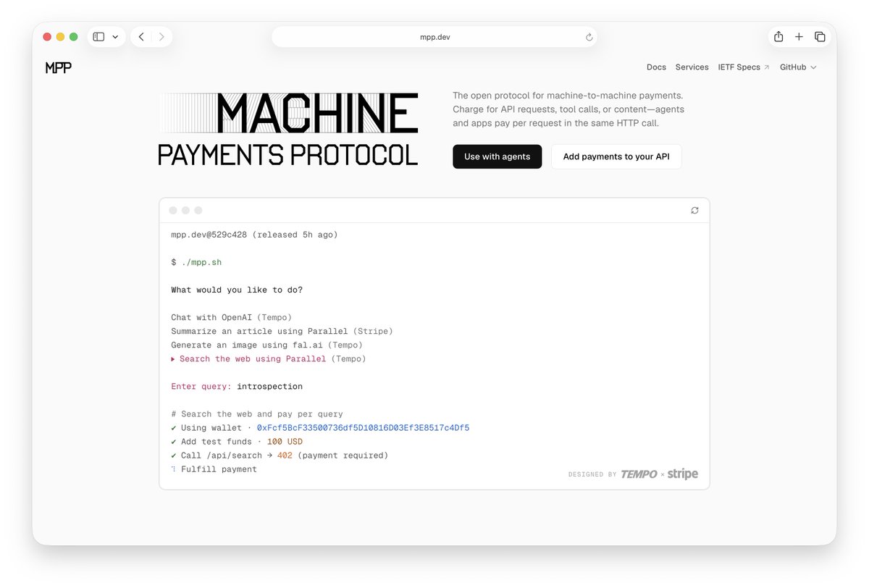Click the Tempo logo in terminal footer

point(639,474)
